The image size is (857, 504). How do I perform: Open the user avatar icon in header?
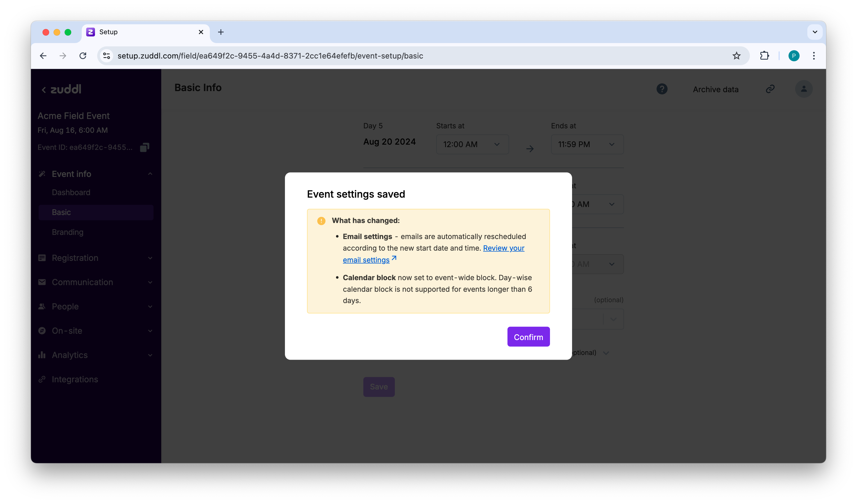pyautogui.click(x=804, y=89)
